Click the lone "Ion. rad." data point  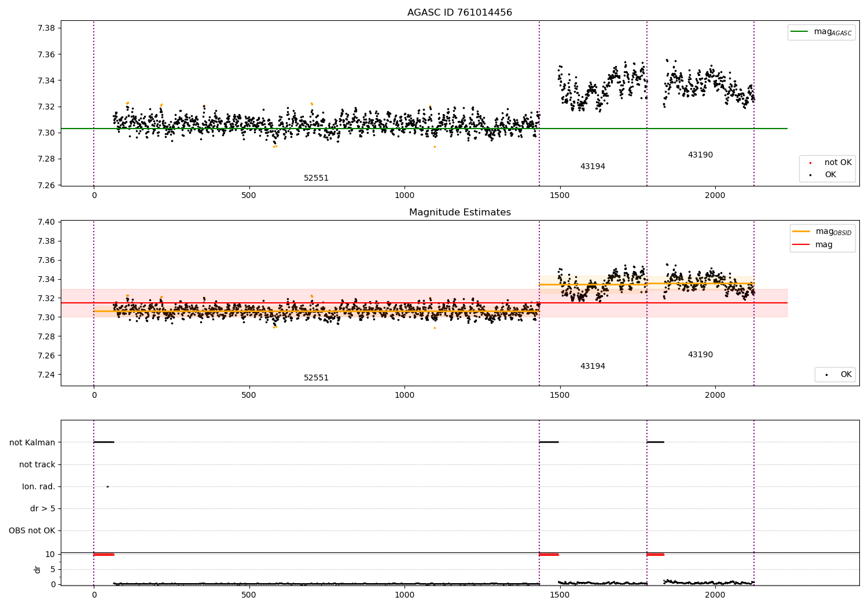point(108,486)
